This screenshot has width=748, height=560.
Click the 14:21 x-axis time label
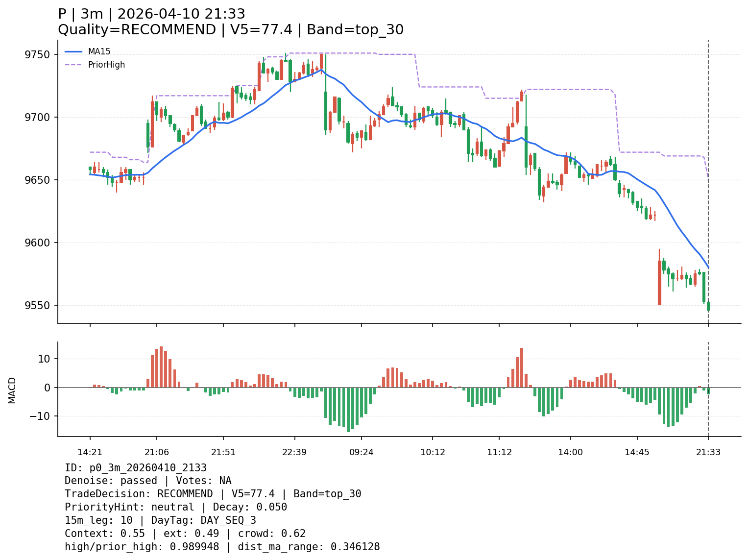[90, 452]
